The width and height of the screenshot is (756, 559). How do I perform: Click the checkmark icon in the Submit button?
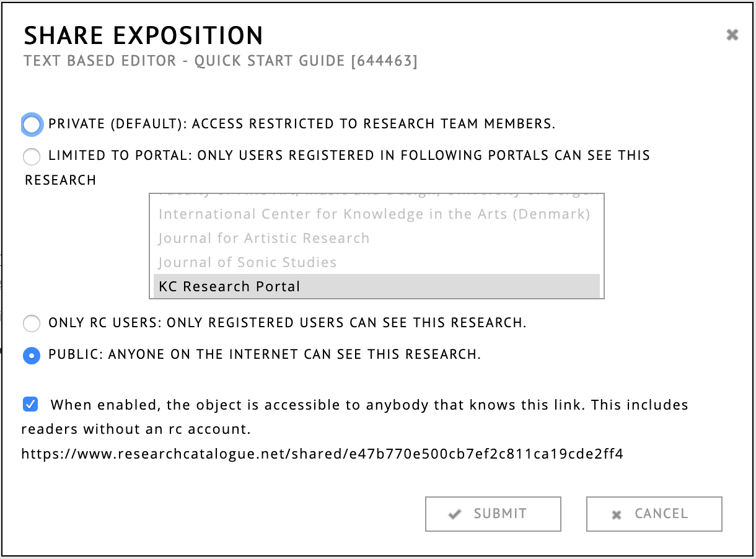(455, 514)
